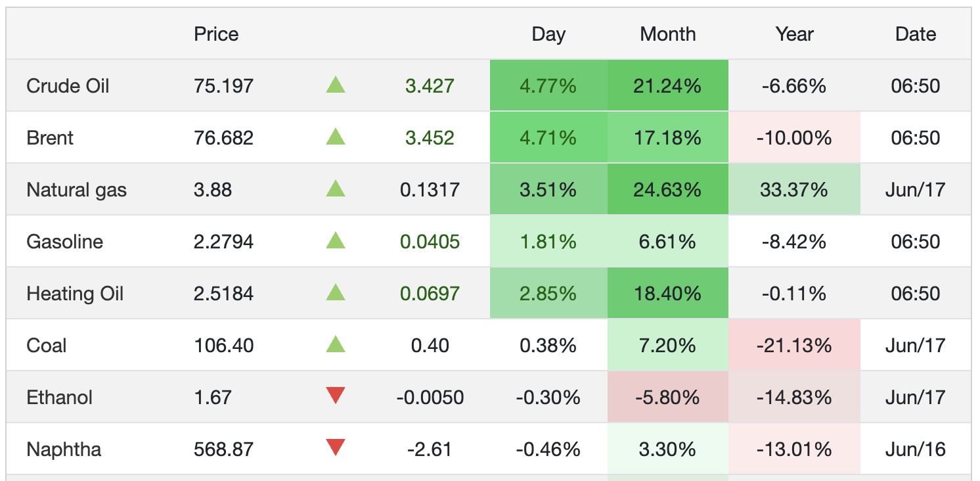980x481 pixels.
Task: Click Coal change value 0.40
Action: 430,346
